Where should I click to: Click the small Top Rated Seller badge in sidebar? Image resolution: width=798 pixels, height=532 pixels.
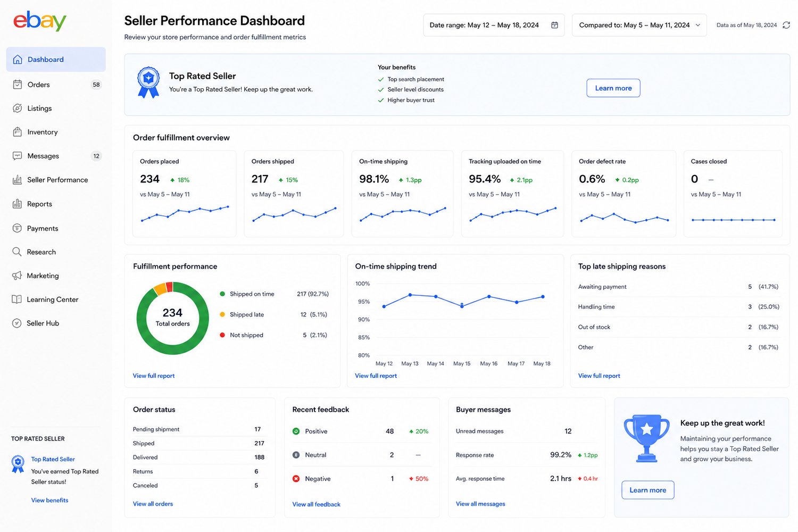[18, 464]
